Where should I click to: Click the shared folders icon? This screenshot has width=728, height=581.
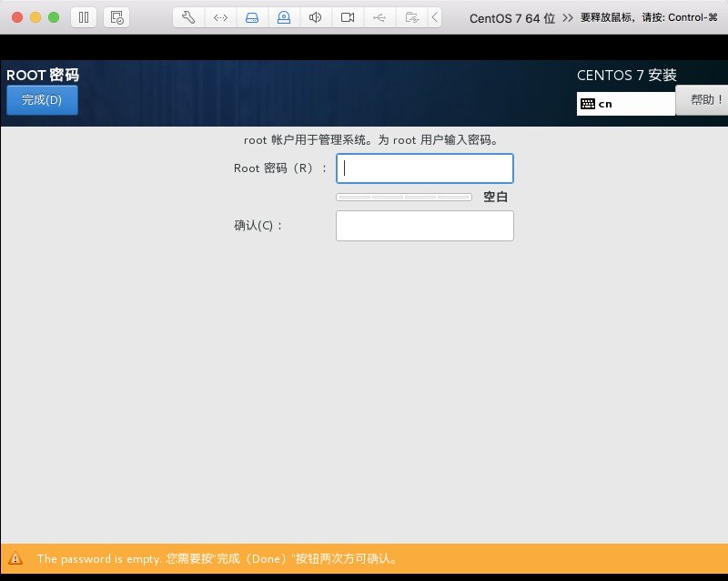coord(412,17)
